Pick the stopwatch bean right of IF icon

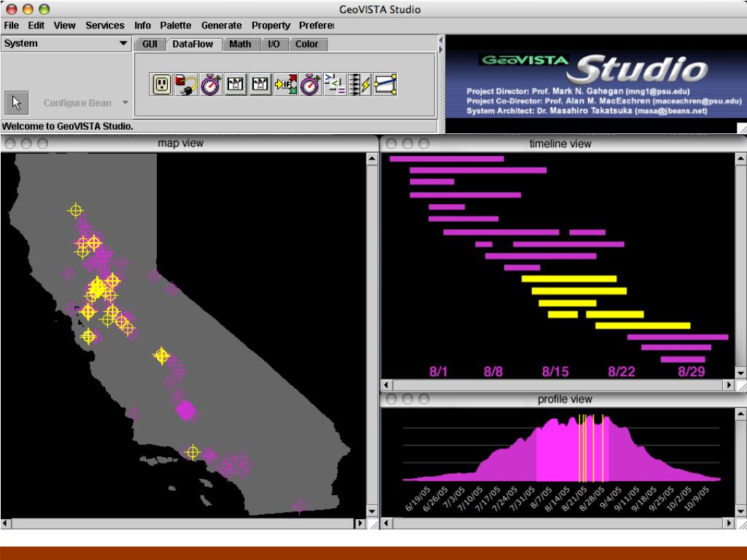tap(311, 85)
